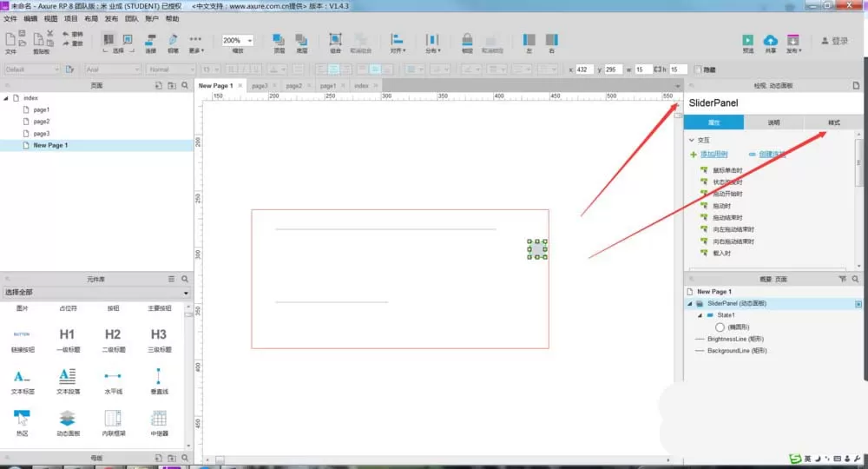Toggle the keep aspect ratio lock icon

[x=658, y=69]
